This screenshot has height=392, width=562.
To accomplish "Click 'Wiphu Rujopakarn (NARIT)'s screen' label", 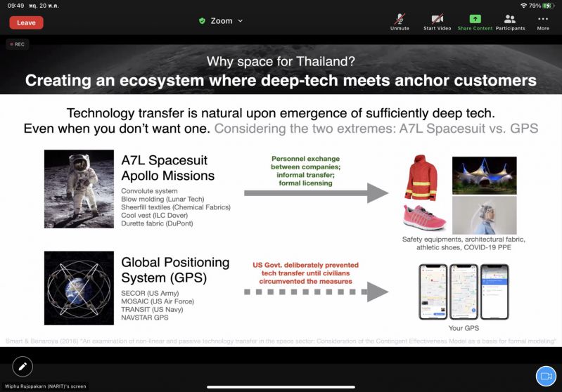I will pos(46,386).
